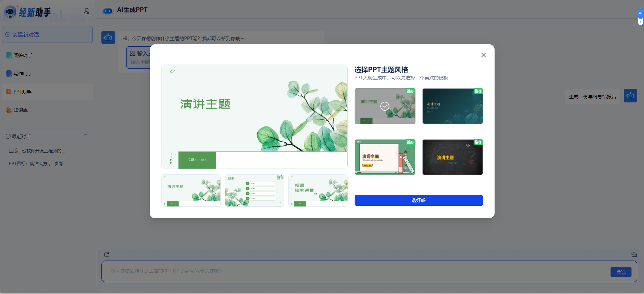This screenshot has height=294, width=644.
Task: Close the PPT theme style dialog
Action: (483, 55)
